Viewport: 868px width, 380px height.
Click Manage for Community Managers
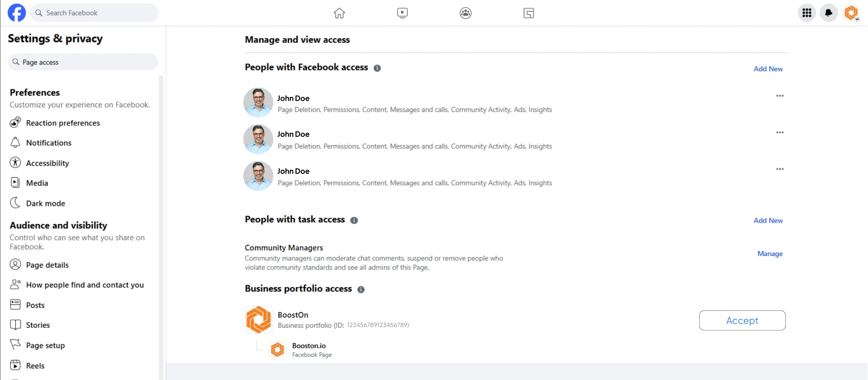point(770,254)
